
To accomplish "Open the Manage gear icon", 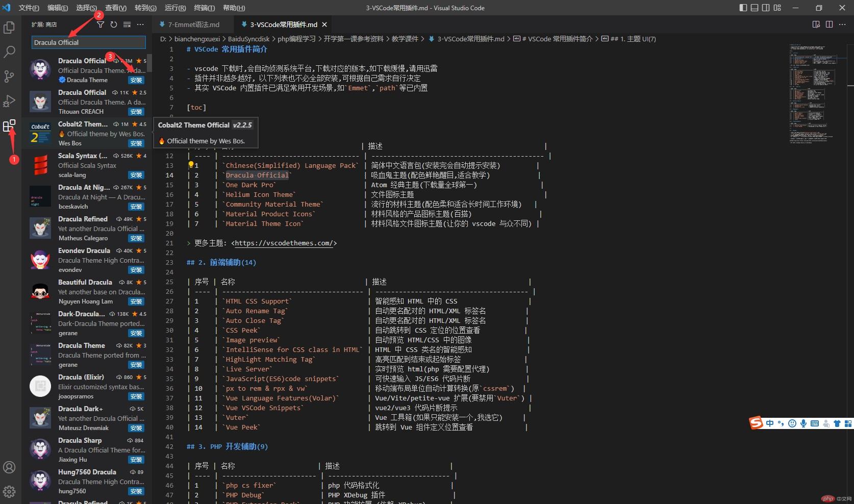I will (9, 492).
